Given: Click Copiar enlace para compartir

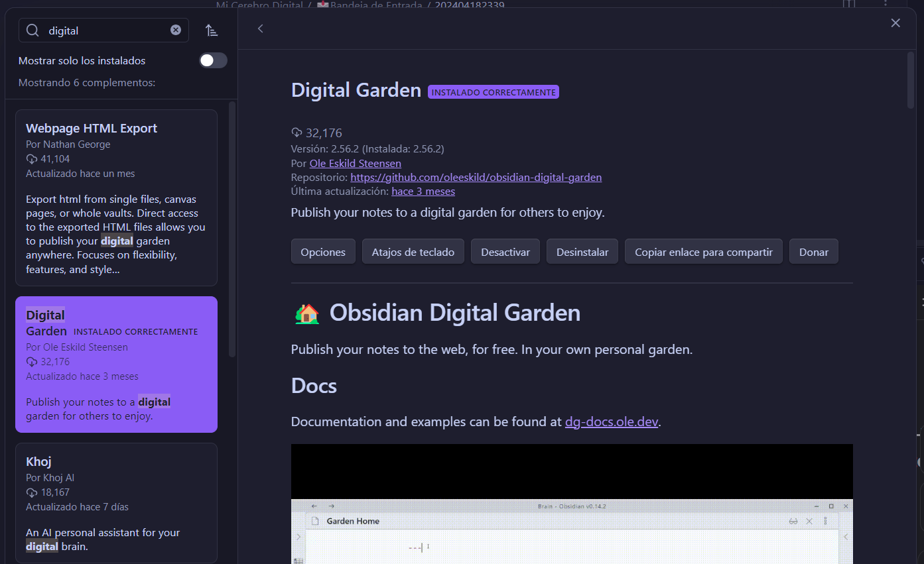Looking at the screenshot, I should tap(704, 252).
